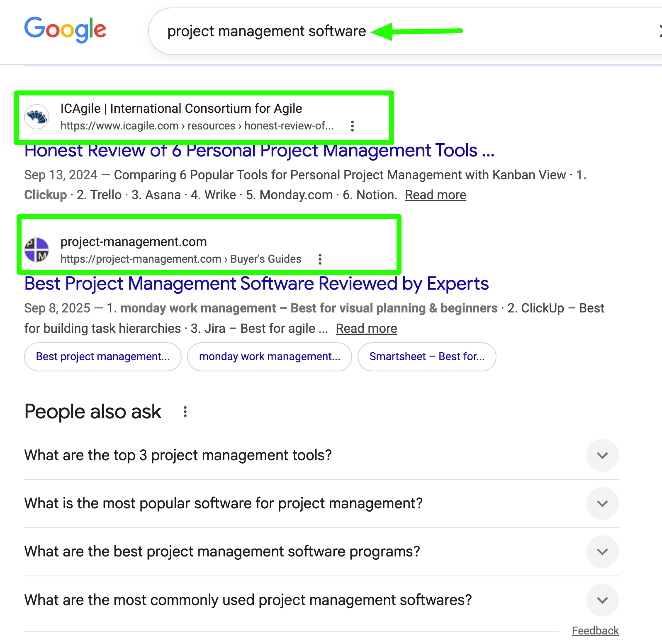Click the project-management.com favicon

[37, 250]
